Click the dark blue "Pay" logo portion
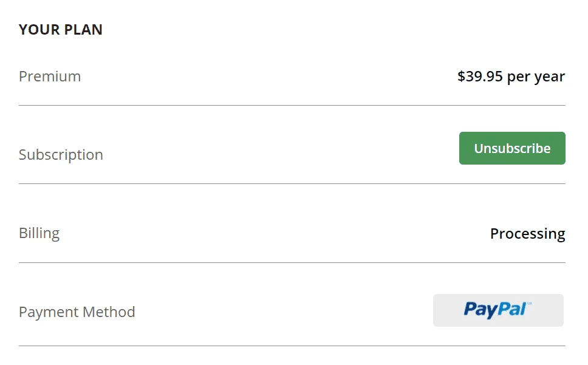588x365 pixels. (480, 311)
